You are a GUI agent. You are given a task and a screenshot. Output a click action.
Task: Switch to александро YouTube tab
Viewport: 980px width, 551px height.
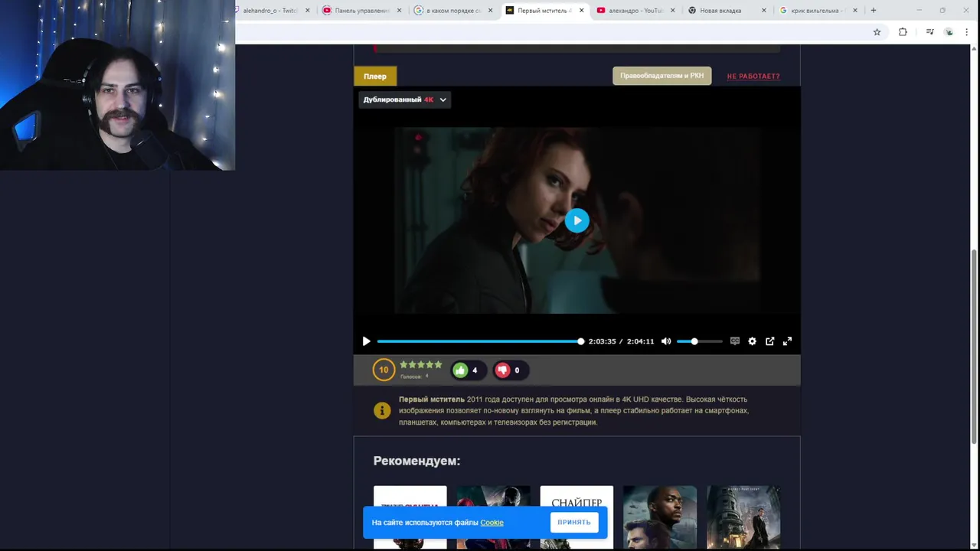(634, 11)
